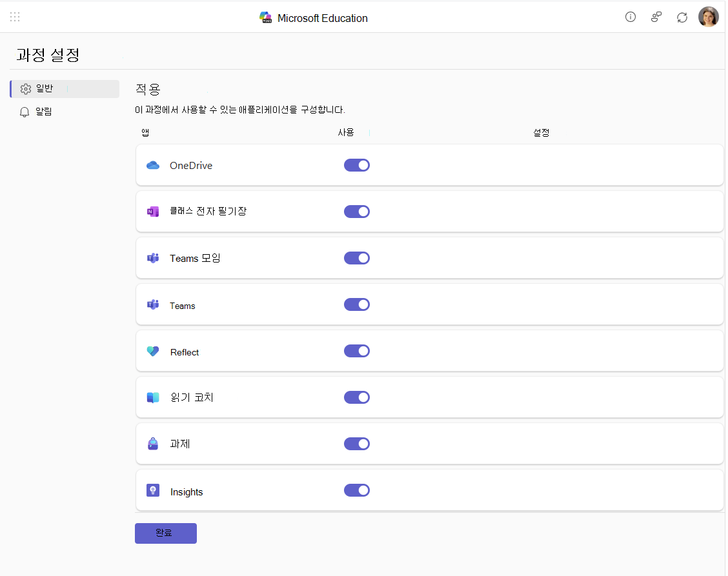Image resolution: width=728 pixels, height=576 pixels.
Task: Click the people feedback icon in header
Action: (656, 17)
